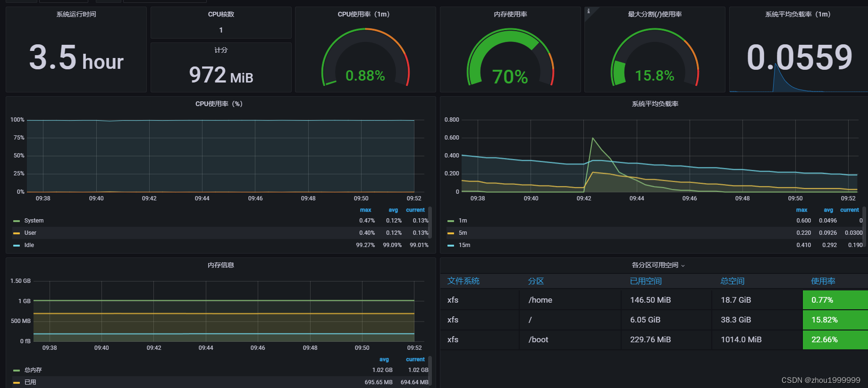Image resolution: width=868 pixels, height=388 pixels.
Task: Open the info icon on 最大分割(/)使用率 panel
Action: click(x=588, y=11)
